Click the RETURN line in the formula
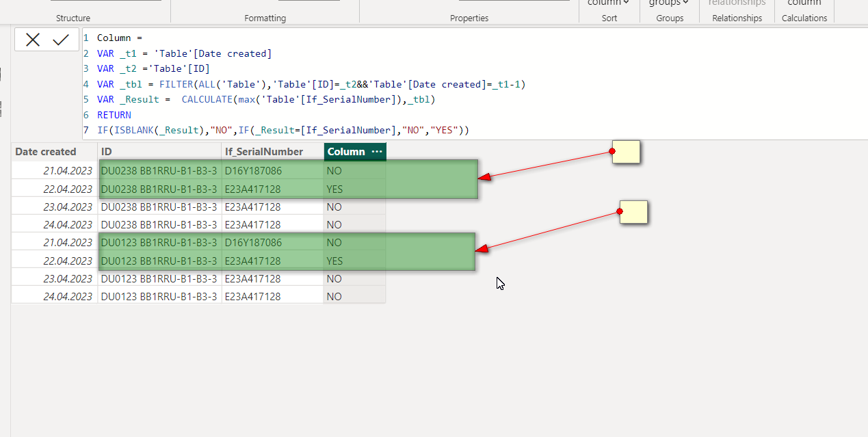Viewport: 868px width, 437px height. tap(114, 115)
